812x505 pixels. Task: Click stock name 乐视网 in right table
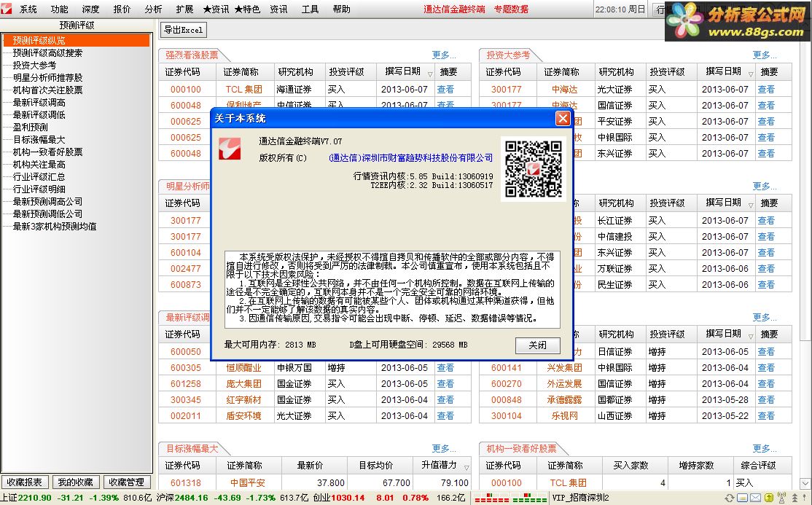pos(564,416)
